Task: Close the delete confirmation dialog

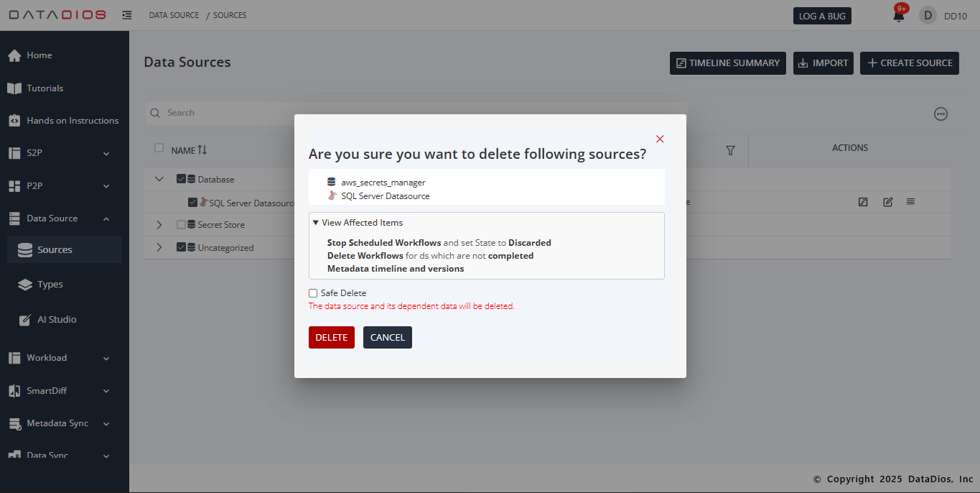Action: (660, 139)
